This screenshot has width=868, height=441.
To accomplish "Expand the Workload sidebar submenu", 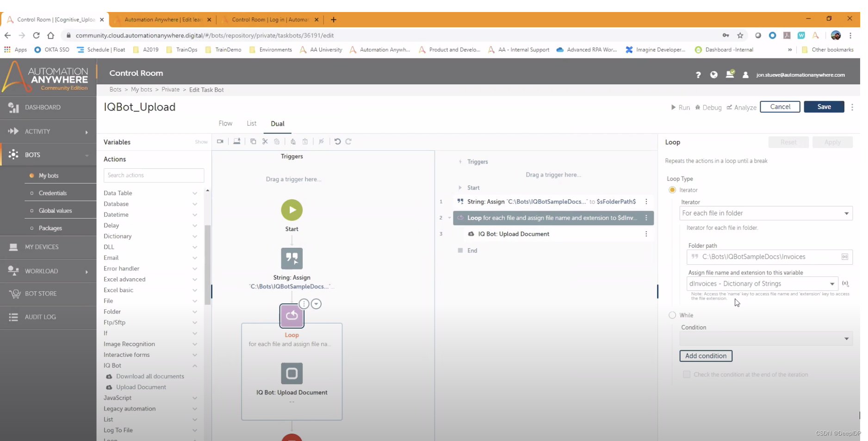I will click(87, 272).
